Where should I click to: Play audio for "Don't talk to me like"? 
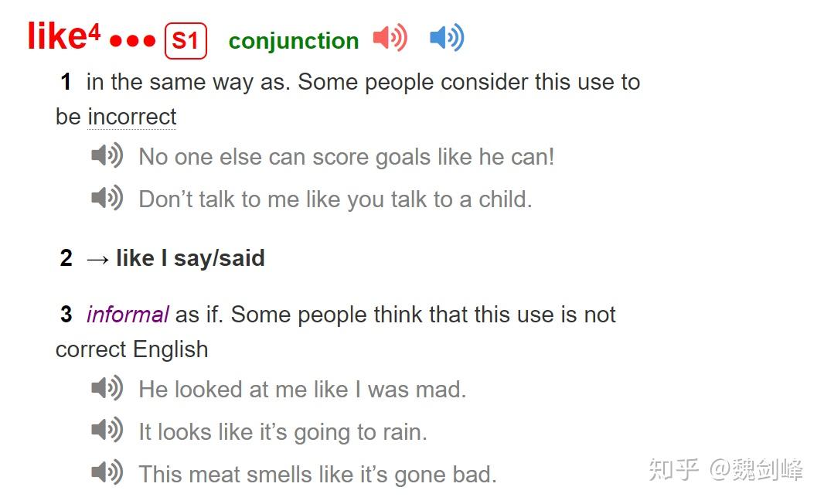107,199
